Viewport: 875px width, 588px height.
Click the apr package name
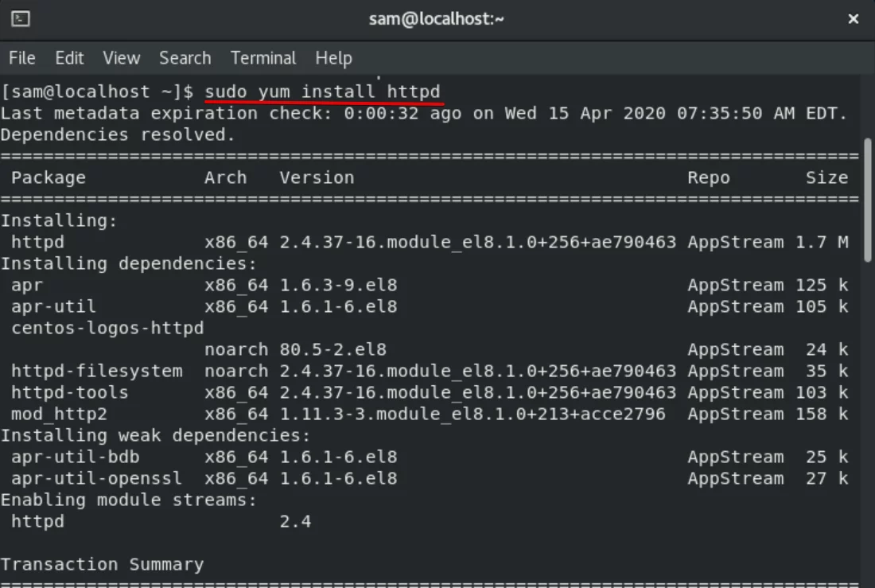coord(27,286)
